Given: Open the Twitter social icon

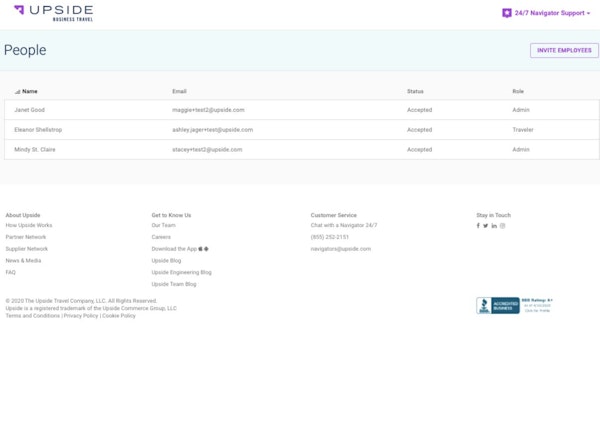Looking at the screenshot, I should tap(486, 226).
